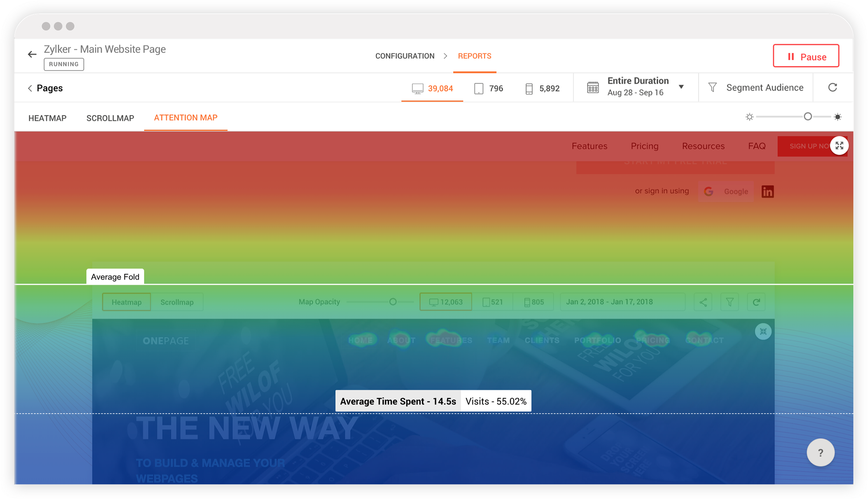Click the low brightness sun icon

coord(749,117)
